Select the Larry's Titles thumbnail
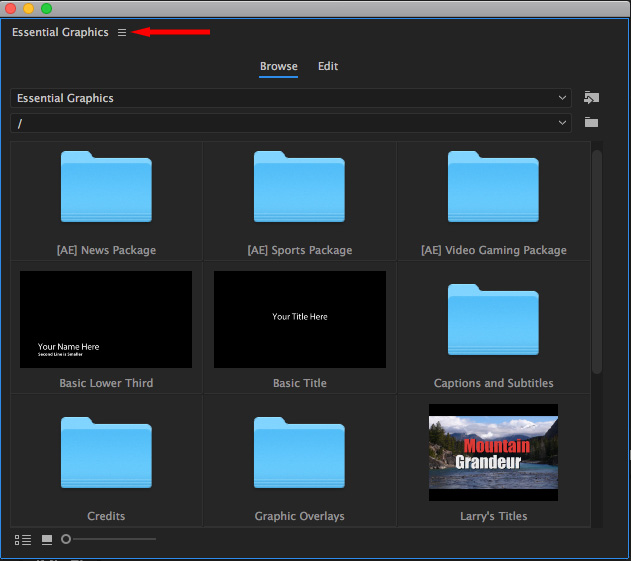This screenshot has width=631, height=561. 493,452
